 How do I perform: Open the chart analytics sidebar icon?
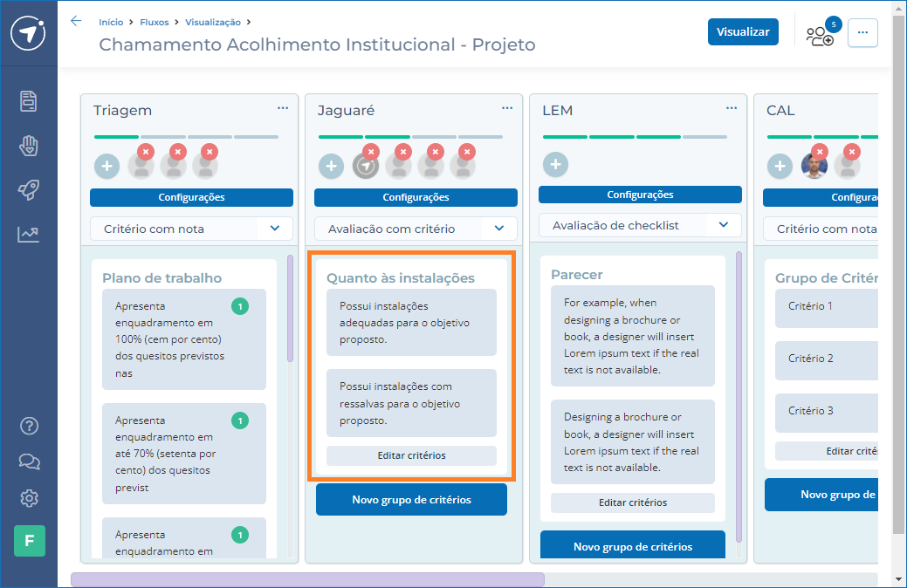point(28,234)
